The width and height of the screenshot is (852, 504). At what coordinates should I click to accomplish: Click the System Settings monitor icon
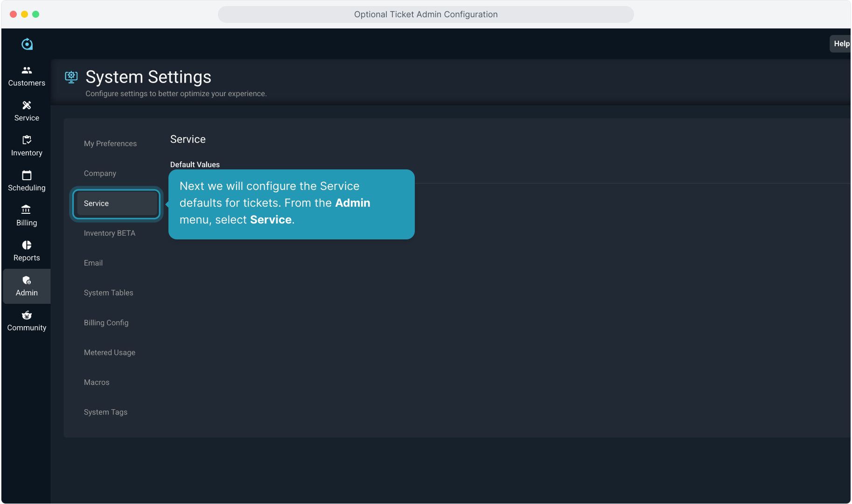tap(71, 77)
